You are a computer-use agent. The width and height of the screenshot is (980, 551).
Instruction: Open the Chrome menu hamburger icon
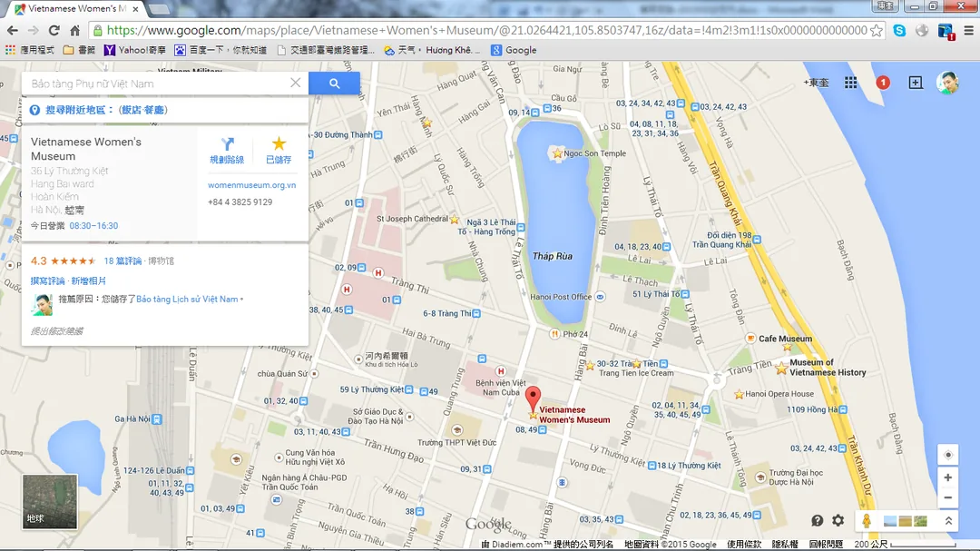pyautogui.click(x=969, y=30)
